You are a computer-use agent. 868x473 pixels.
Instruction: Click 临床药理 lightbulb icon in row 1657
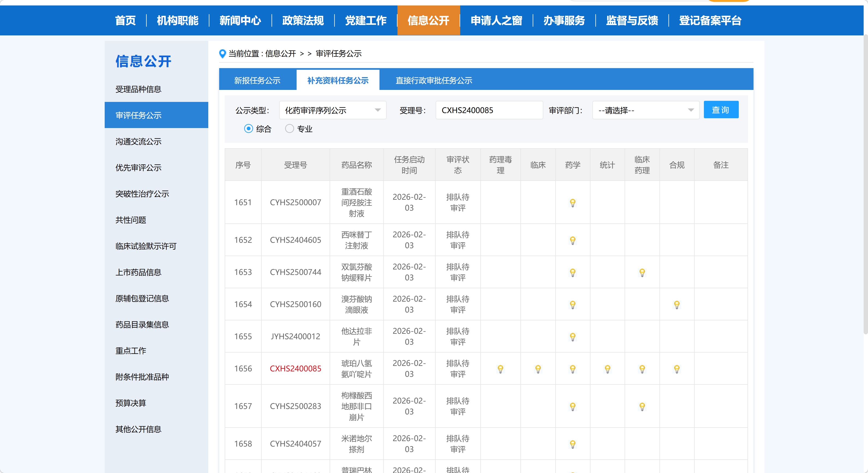pos(642,406)
